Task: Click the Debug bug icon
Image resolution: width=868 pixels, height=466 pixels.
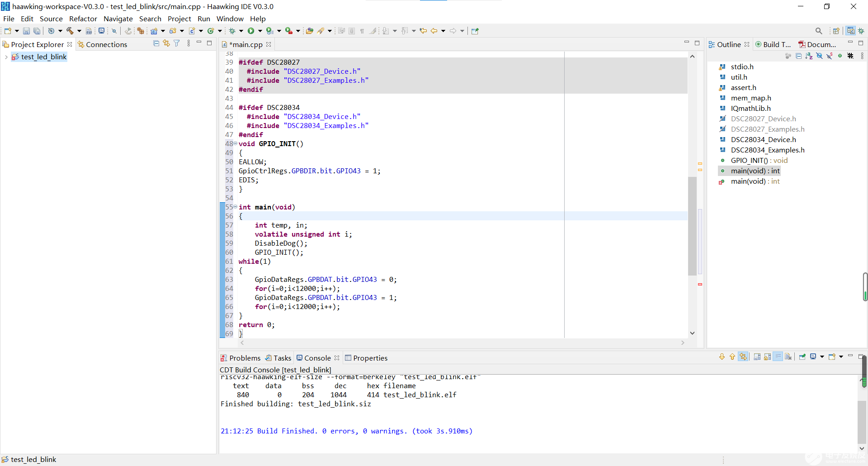Action: [x=232, y=31]
